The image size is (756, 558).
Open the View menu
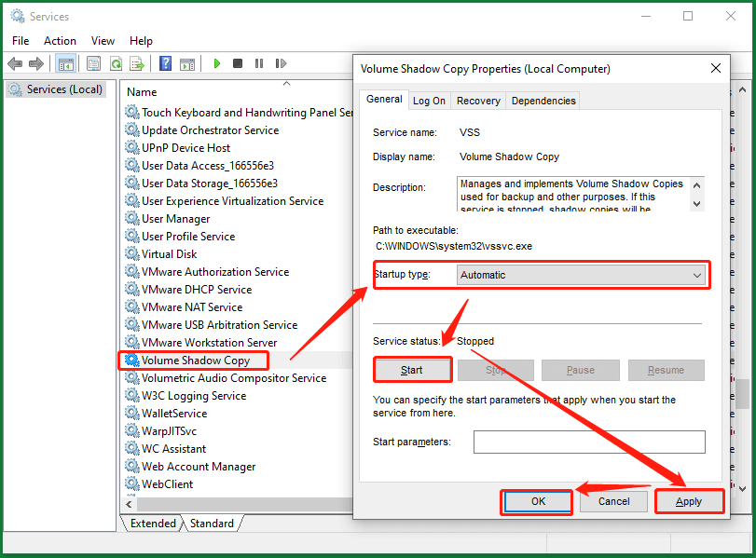pyautogui.click(x=103, y=41)
